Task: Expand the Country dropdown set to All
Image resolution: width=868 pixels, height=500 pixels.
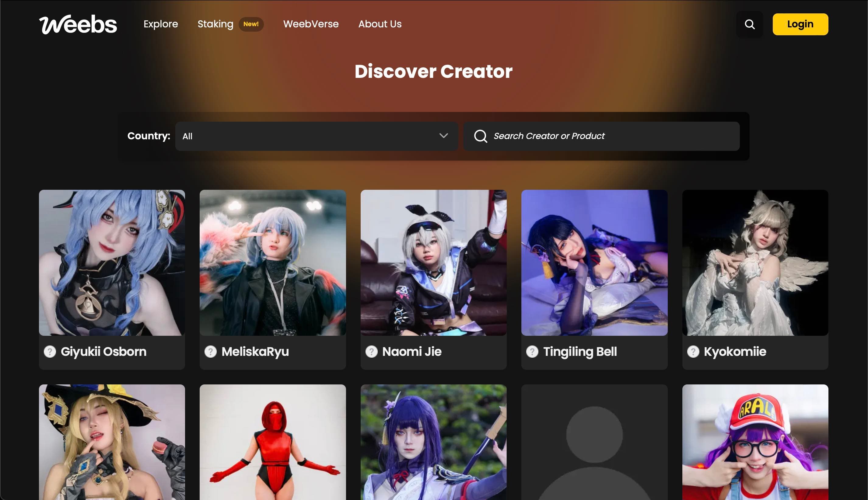Action: point(317,136)
